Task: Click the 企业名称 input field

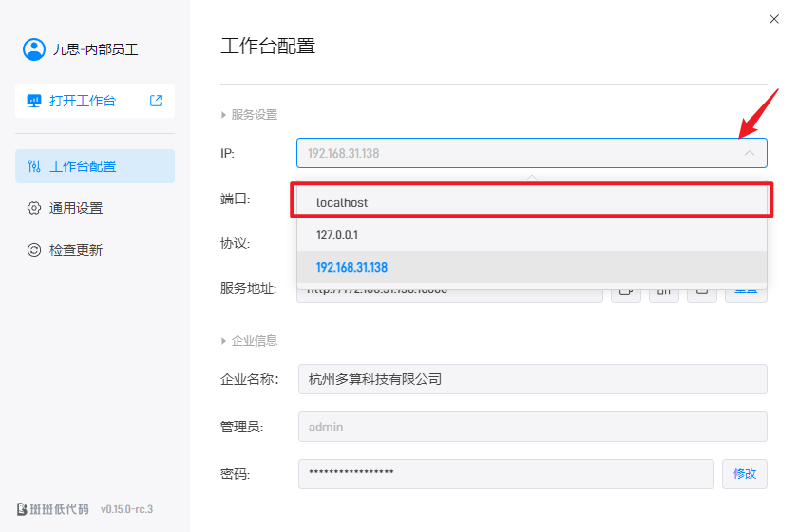Action: tap(532, 379)
